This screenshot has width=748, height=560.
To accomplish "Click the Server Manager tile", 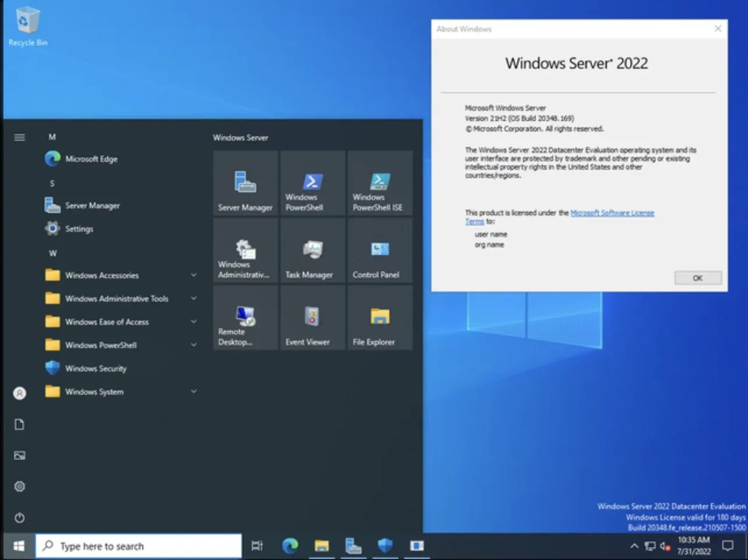I will [245, 183].
